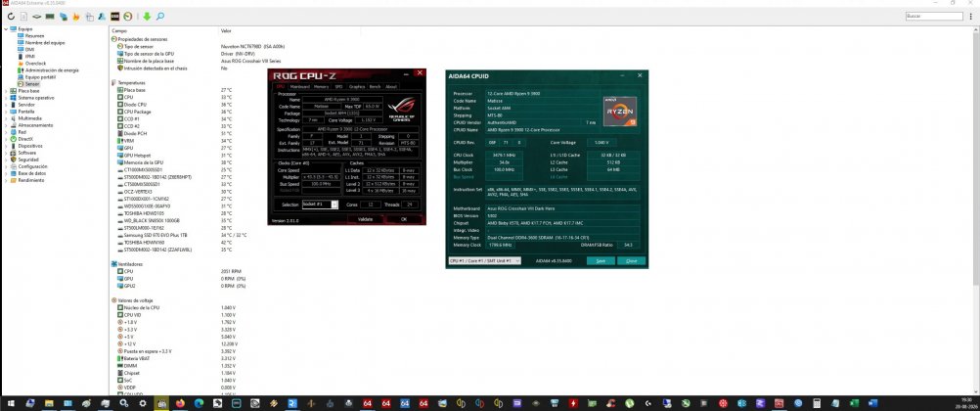980x411 pixels.
Task: Select DMI in the tree
Action: (29, 50)
